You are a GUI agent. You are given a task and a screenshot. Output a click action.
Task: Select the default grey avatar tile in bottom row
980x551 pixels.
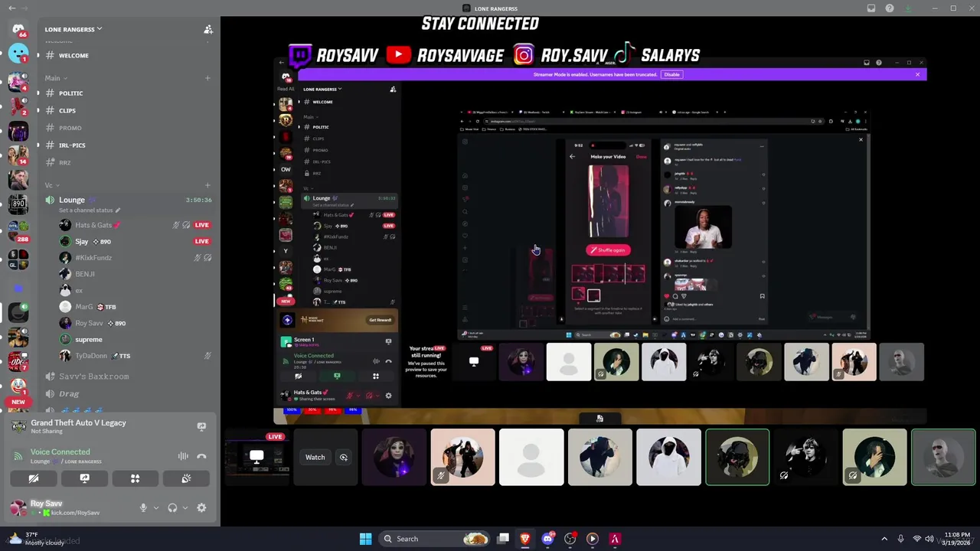(531, 458)
